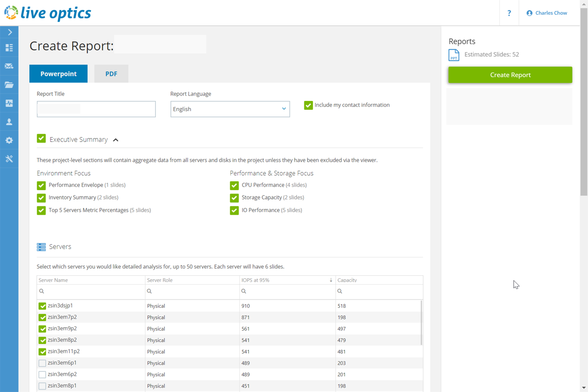588x392 pixels.
Task: Click IOPS value 871 cell
Action: pyautogui.click(x=288, y=318)
